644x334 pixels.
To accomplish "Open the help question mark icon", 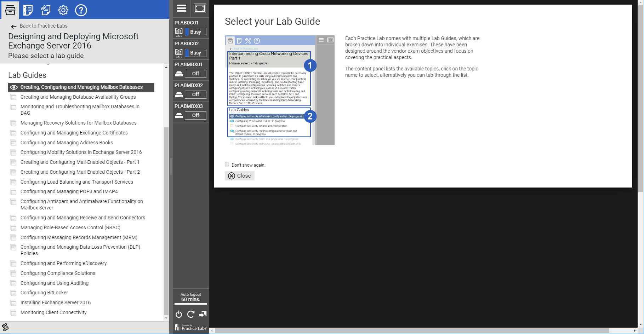I will tap(81, 10).
